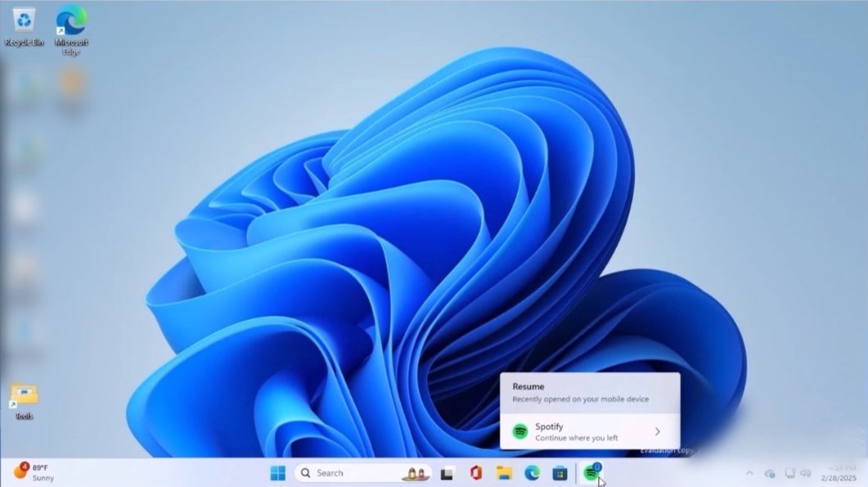Open OneDrive from the system tray
The height and width of the screenshot is (487, 868).
pyautogui.click(x=771, y=473)
